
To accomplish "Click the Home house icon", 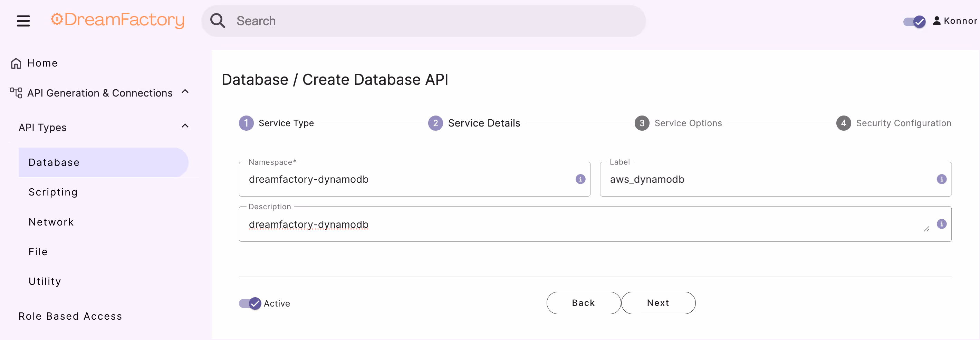I will point(16,63).
